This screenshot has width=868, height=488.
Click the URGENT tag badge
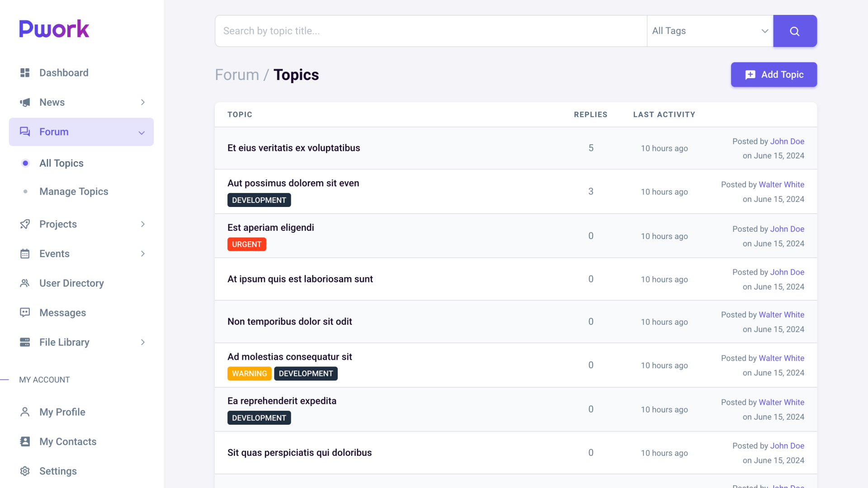246,244
